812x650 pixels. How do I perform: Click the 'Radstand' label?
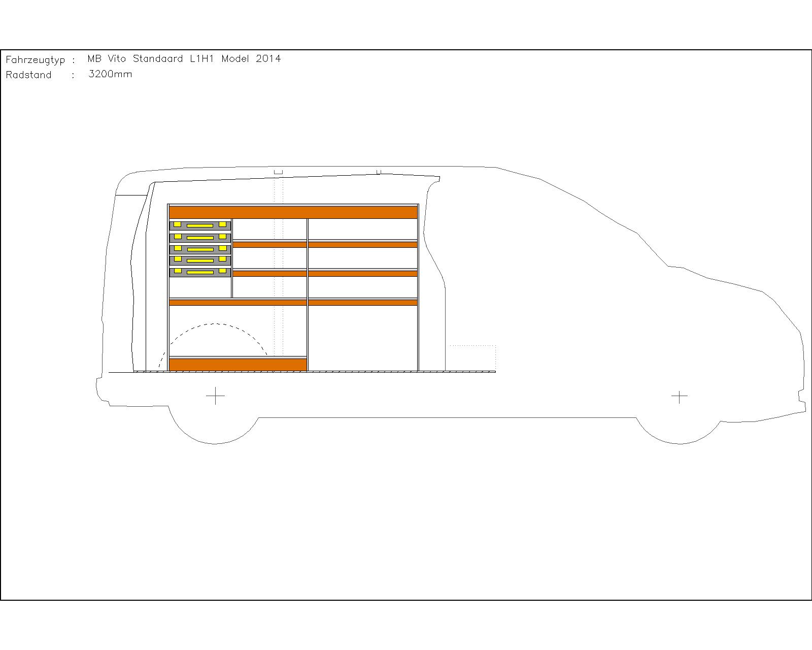tap(28, 75)
